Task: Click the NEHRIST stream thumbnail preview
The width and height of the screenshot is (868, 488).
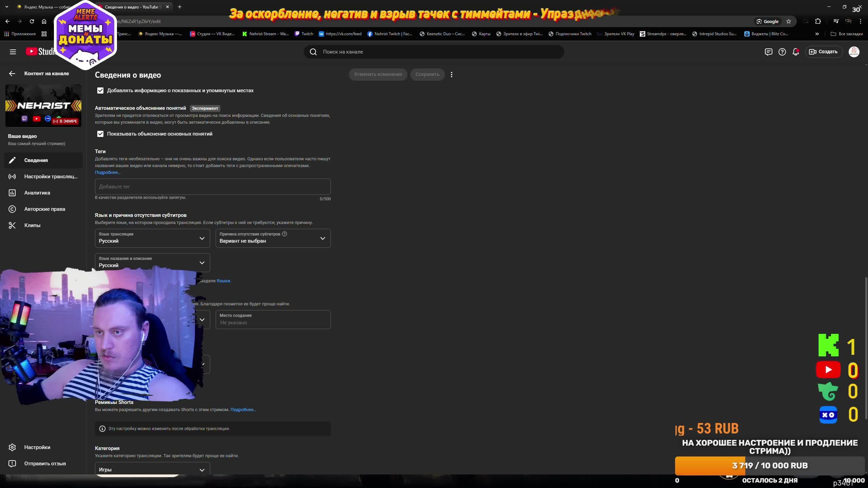Action: click(x=43, y=105)
